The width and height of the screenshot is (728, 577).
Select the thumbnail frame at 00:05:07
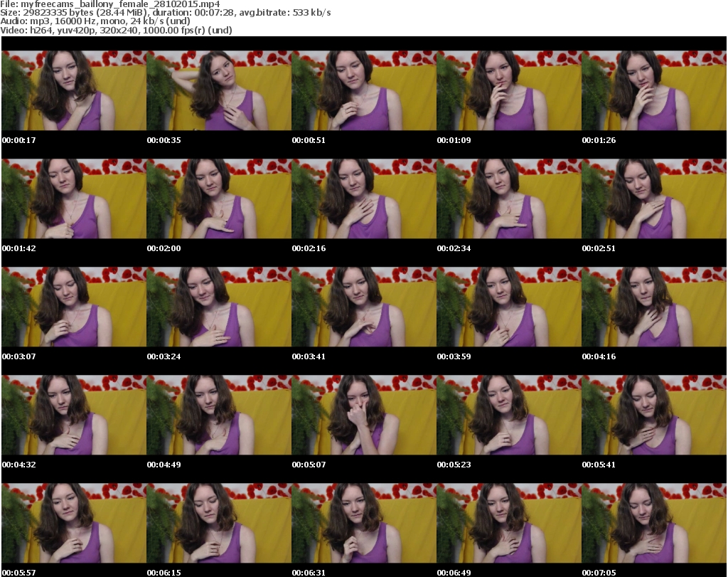click(x=364, y=415)
